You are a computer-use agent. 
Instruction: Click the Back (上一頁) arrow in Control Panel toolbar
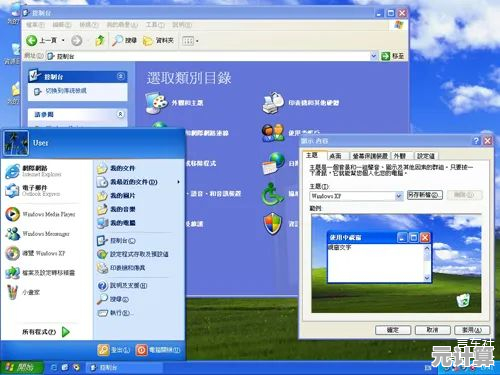pyautogui.click(x=32, y=41)
